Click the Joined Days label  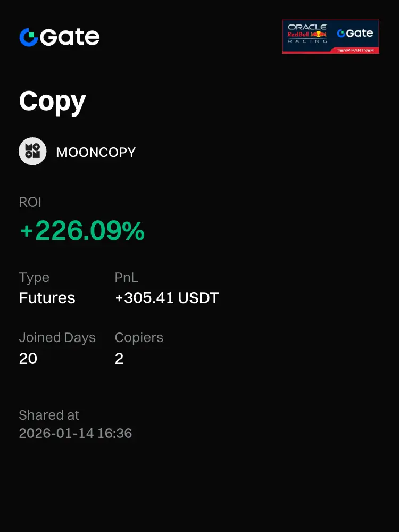tap(57, 338)
